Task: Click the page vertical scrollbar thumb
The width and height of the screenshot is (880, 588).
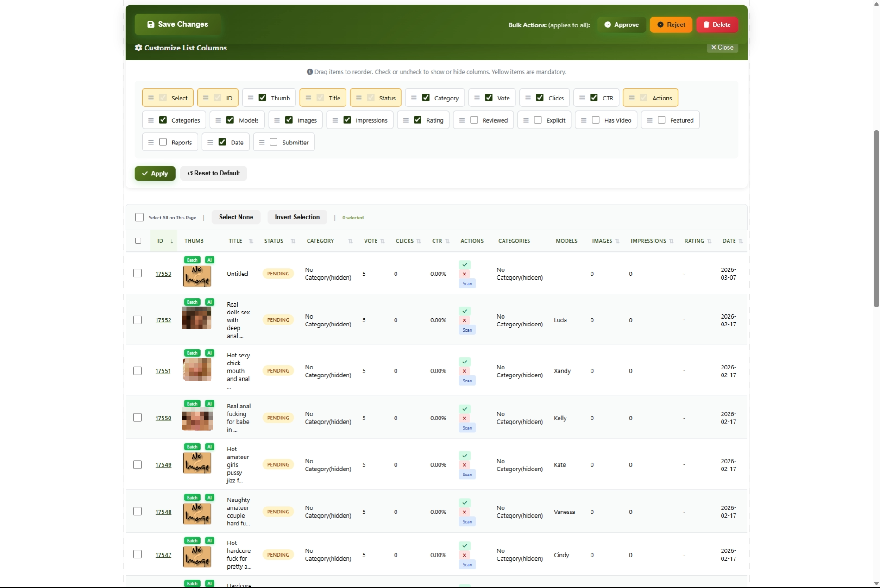Action: 876,218
